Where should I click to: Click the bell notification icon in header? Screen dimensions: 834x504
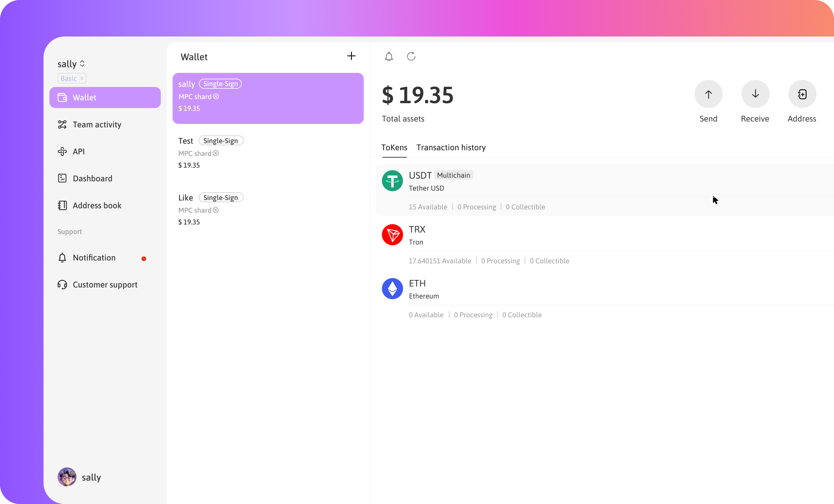tap(389, 57)
